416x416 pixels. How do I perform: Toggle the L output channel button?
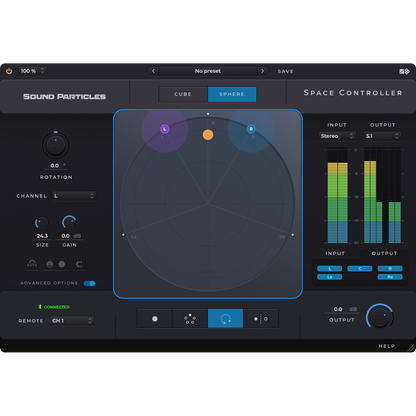coord(329,269)
